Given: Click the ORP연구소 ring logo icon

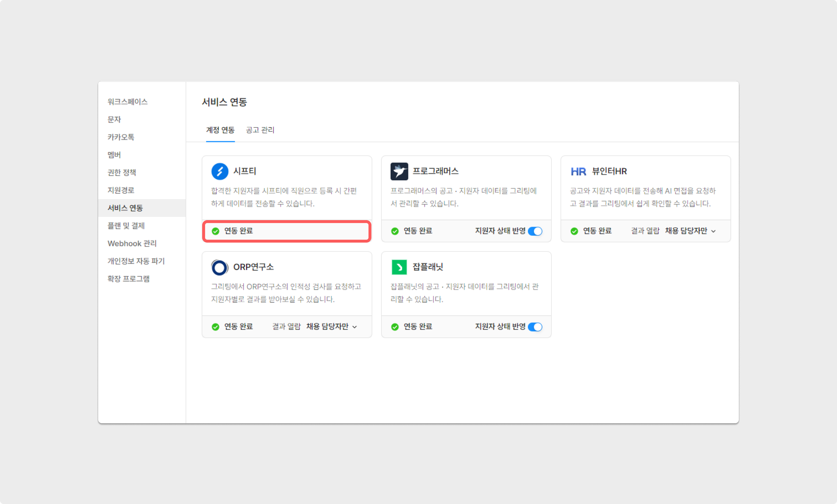Looking at the screenshot, I should (220, 267).
